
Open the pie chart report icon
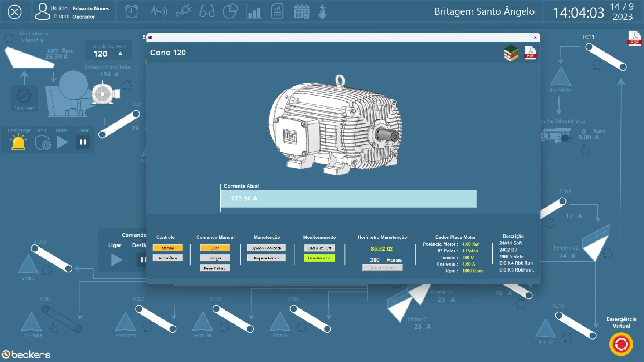[x=230, y=11]
